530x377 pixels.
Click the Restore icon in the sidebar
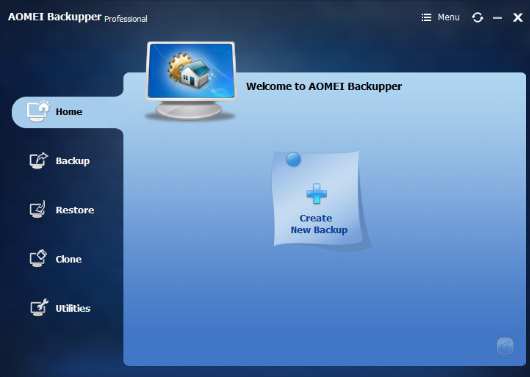(38, 210)
